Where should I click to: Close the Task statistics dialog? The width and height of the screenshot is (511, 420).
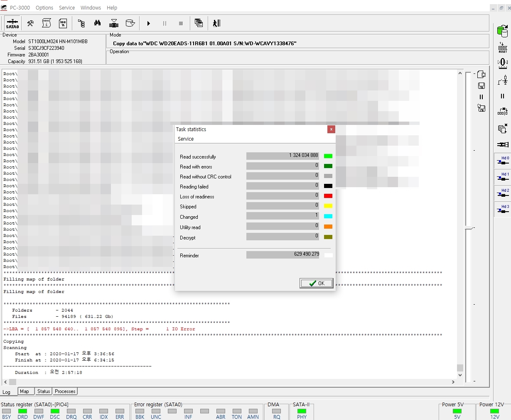click(x=331, y=129)
